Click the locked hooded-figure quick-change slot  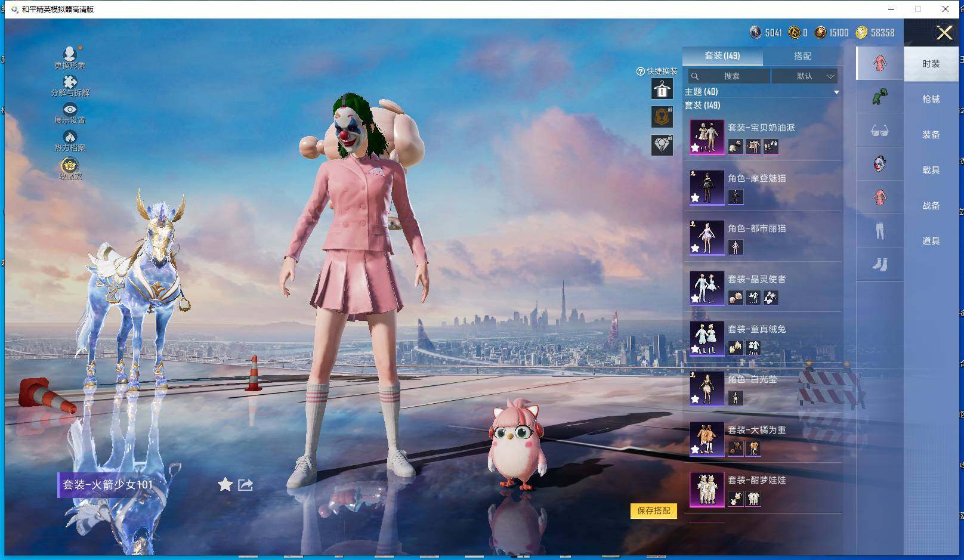[x=662, y=117]
